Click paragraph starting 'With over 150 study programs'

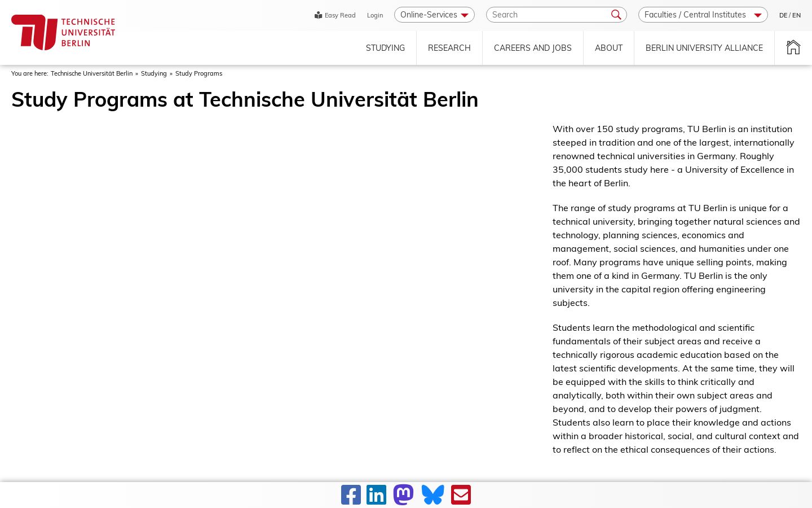pos(676,156)
